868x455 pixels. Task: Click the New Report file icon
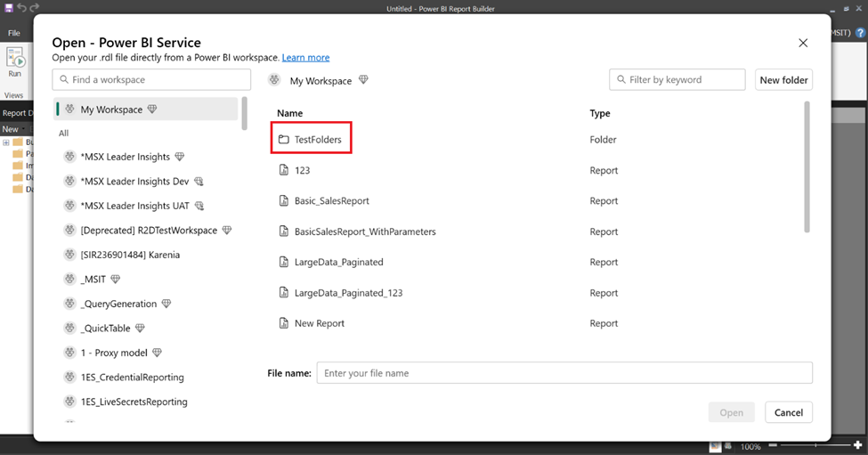(x=283, y=322)
